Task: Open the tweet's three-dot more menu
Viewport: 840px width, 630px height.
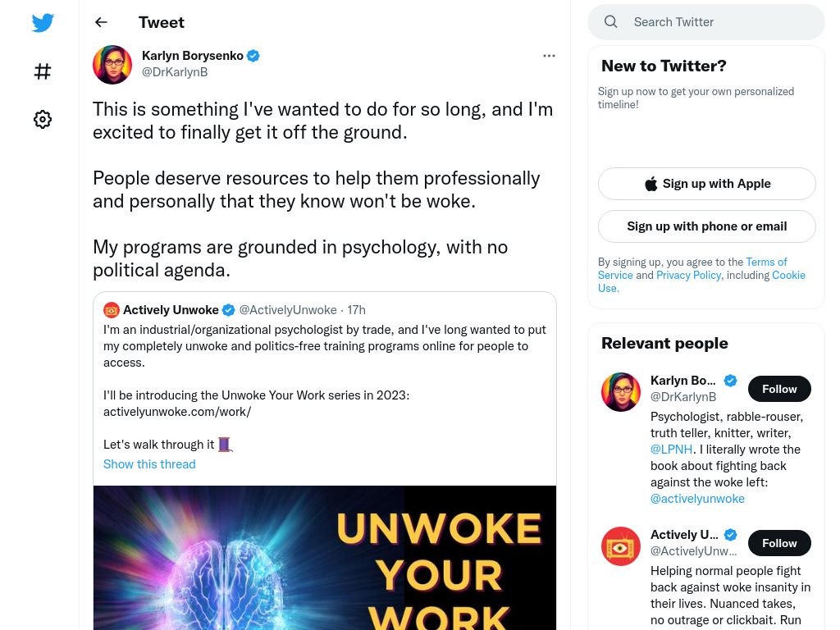Action: tap(549, 56)
